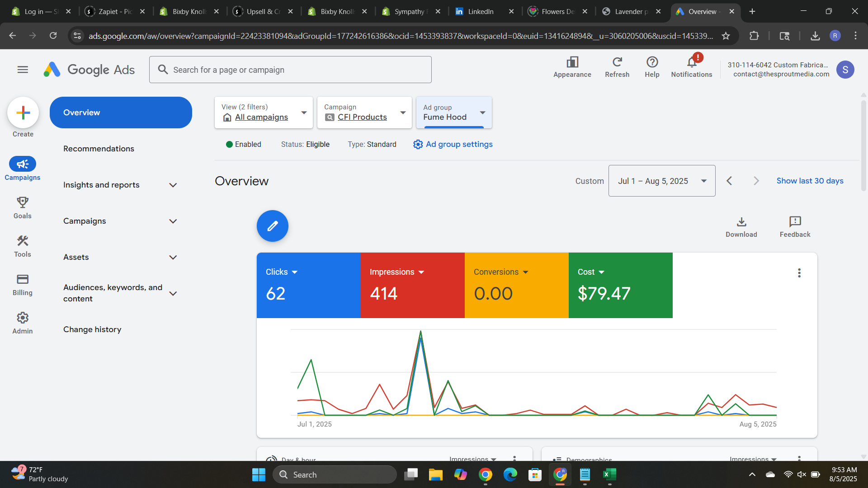Open Change history
868x488 pixels.
pos(92,329)
